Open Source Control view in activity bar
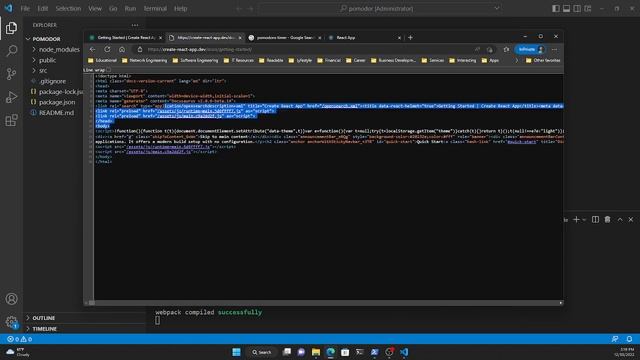The image size is (640, 360). pyautogui.click(x=11, y=74)
